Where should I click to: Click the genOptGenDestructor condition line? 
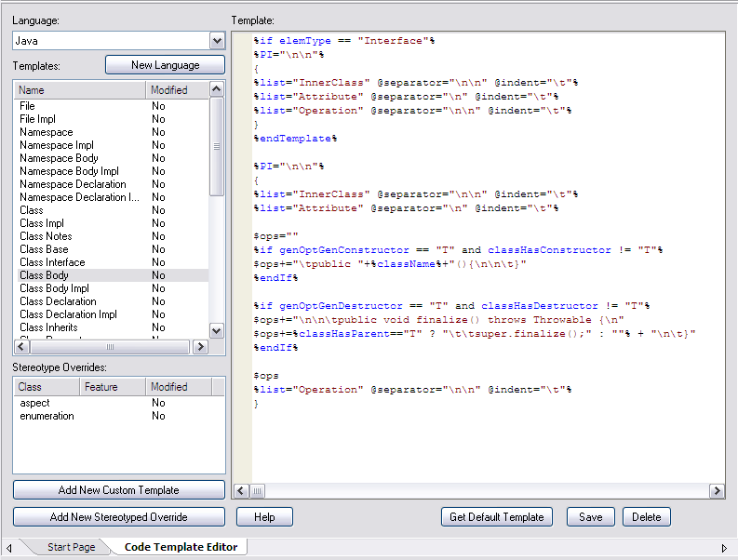click(452, 306)
